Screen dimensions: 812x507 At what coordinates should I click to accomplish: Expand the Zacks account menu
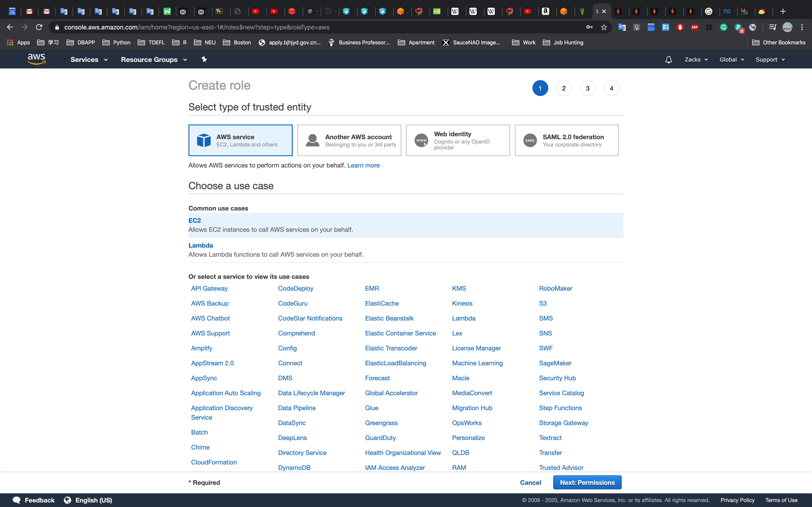pyautogui.click(x=696, y=60)
